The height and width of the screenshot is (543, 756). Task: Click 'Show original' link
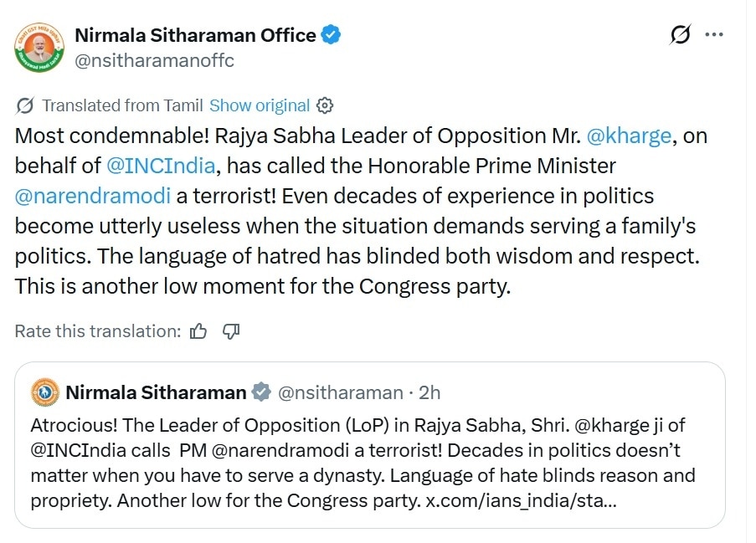[x=260, y=105]
